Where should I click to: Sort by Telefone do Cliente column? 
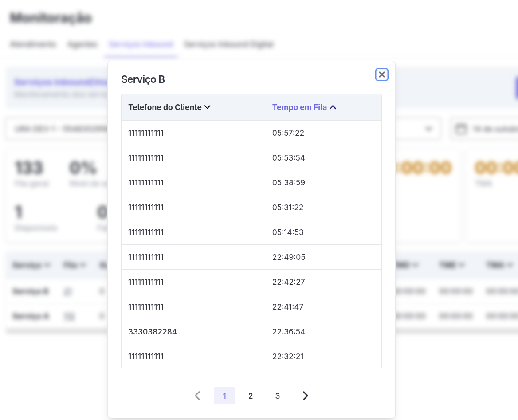(x=165, y=107)
